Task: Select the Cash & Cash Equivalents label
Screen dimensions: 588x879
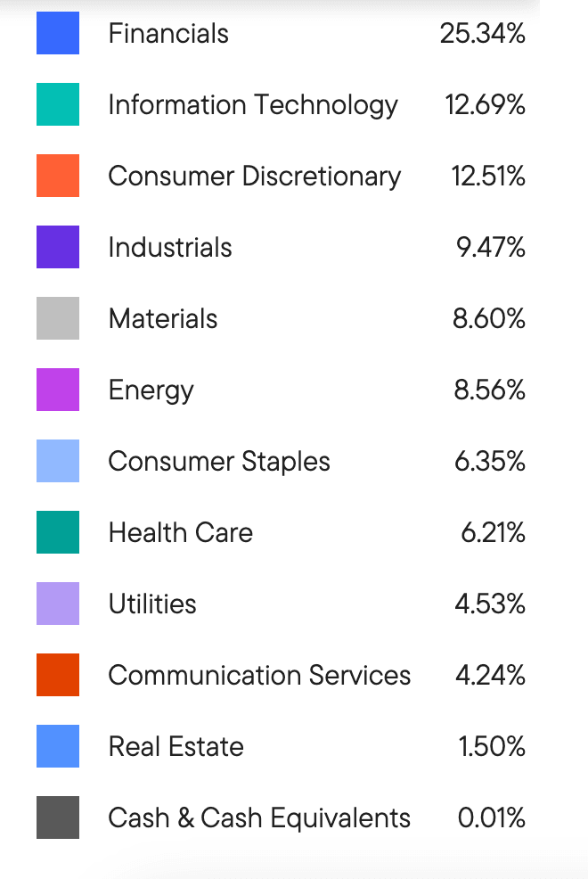Action: click(x=259, y=818)
